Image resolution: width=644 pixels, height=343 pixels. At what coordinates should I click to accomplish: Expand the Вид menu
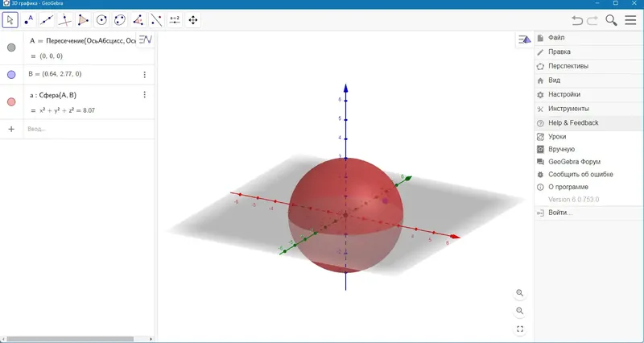pyautogui.click(x=588, y=80)
